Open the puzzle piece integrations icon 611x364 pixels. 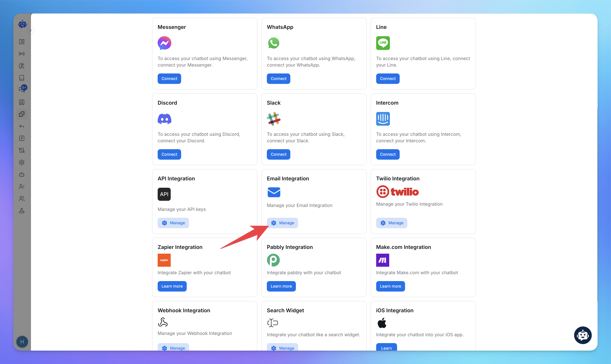pos(22,114)
